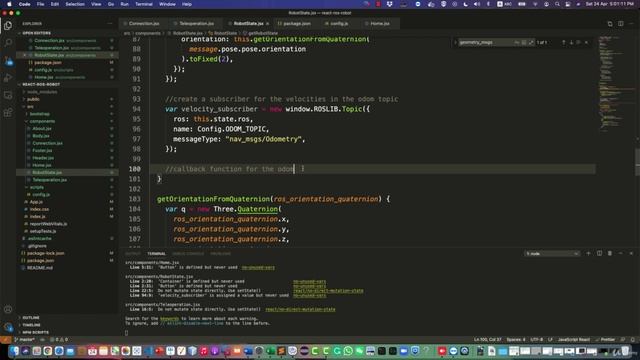Open the Accounts icon in activity bar

8,309
